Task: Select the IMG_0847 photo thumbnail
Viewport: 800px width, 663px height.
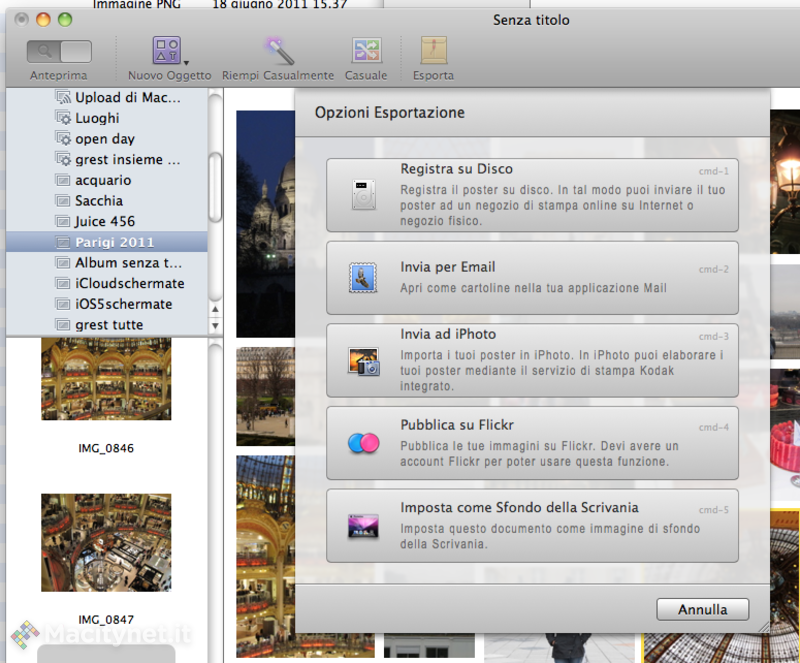Action: click(x=106, y=541)
